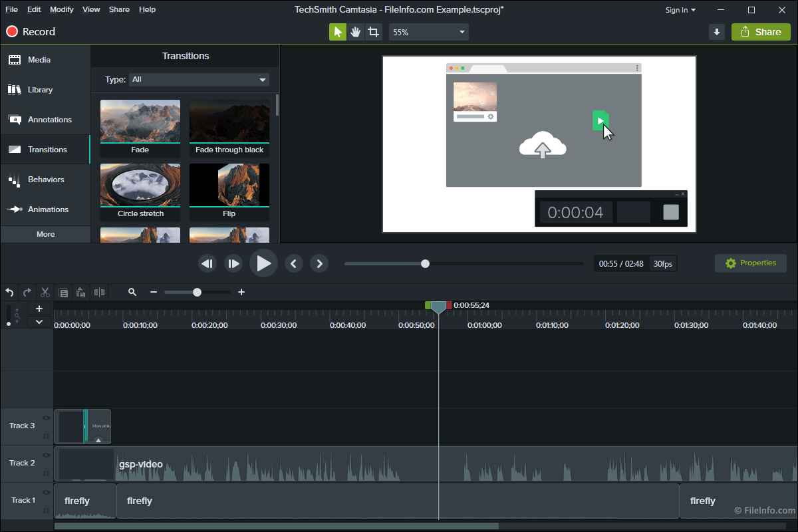Open the transition Type dropdown
This screenshot has width=798, height=532.
pos(199,80)
